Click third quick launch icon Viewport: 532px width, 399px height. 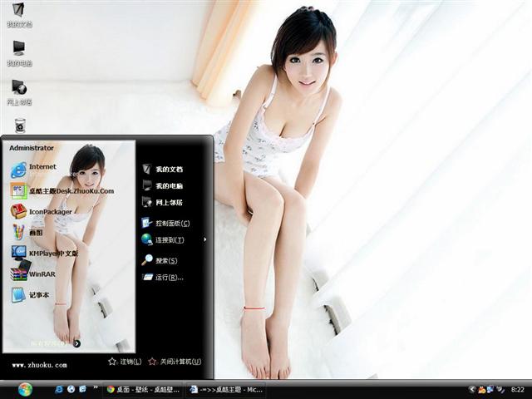click(82, 389)
